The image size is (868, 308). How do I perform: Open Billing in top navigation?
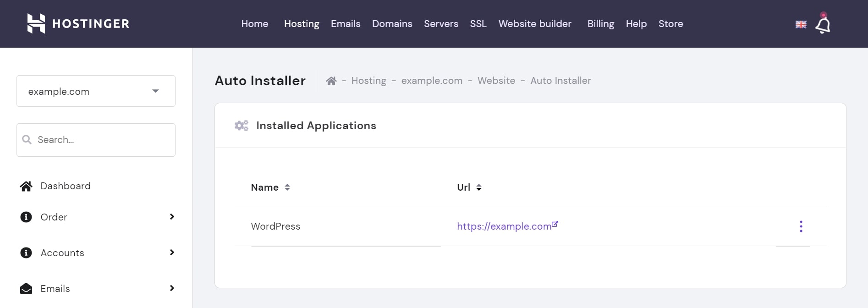click(601, 24)
